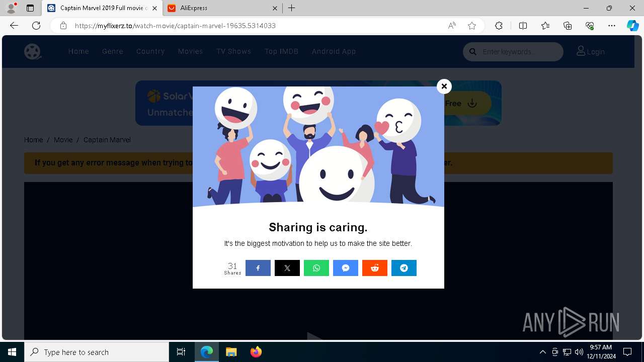
Task: Launch Firefox from taskbar
Action: [256, 352]
